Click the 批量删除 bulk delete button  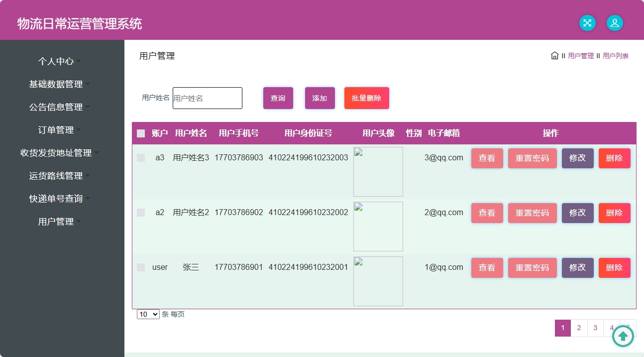tap(366, 98)
